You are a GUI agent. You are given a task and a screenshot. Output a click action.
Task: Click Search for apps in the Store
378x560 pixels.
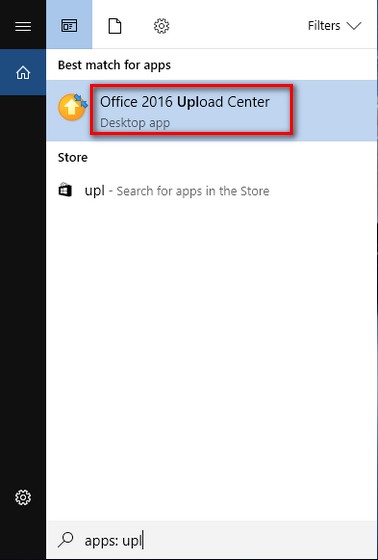click(x=193, y=191)
